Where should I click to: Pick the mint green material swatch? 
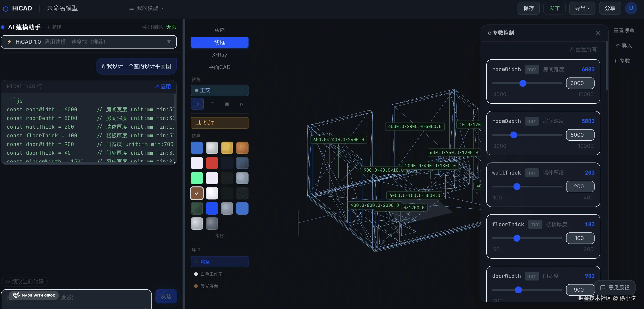197,178
